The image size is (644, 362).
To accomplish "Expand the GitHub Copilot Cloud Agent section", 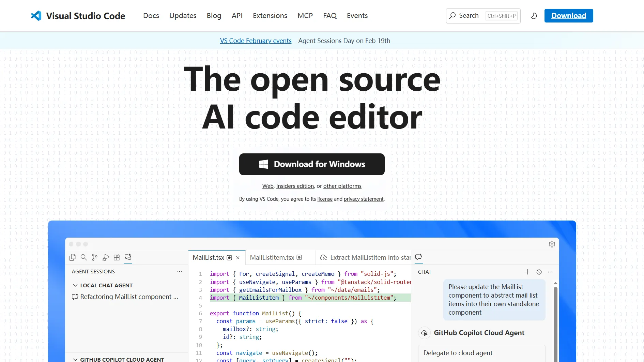I will coord(75,359).
